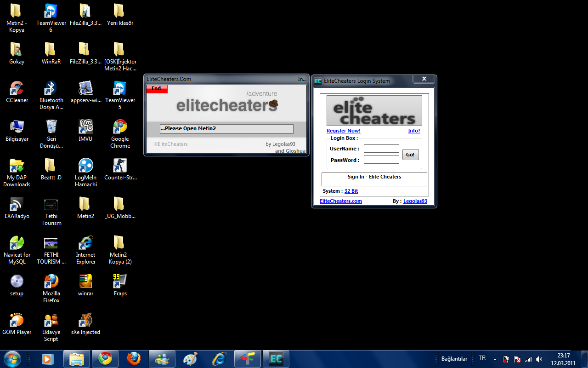Open the TR language indicator

pos(482,358)
